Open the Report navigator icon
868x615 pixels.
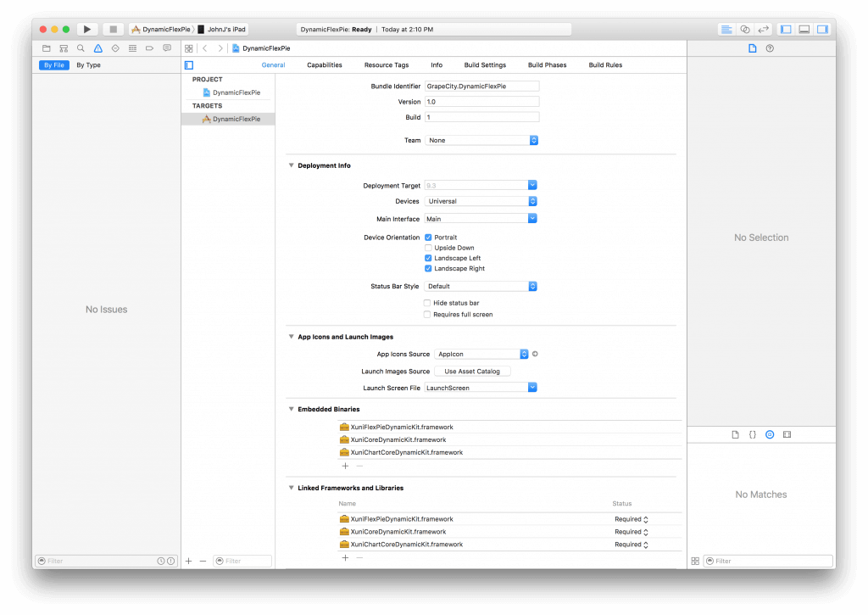[167, 48]
